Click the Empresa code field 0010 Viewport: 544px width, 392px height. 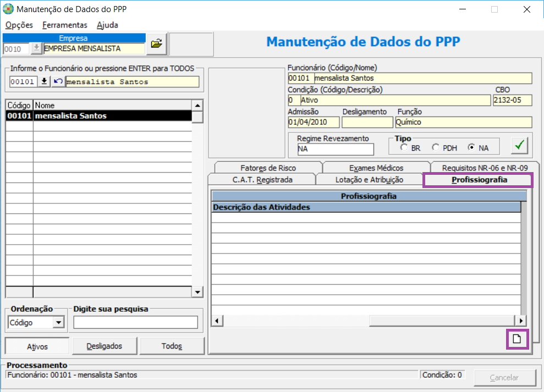pyautogui.click(x=17, y=49)
